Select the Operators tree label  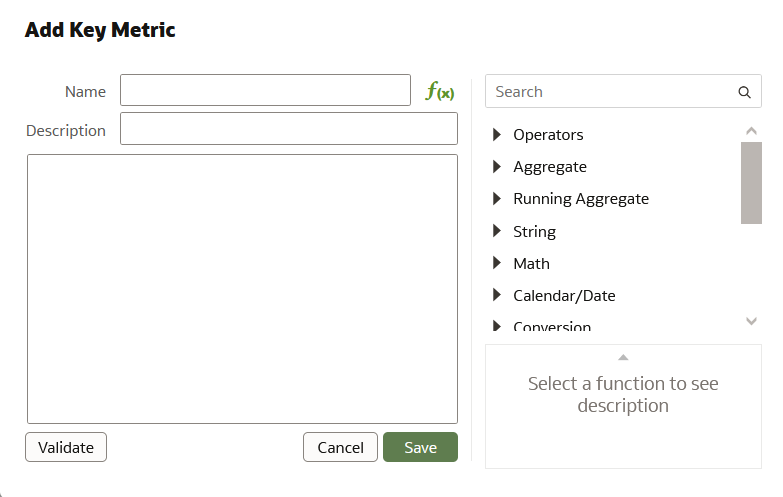click(x=548, y=135)
